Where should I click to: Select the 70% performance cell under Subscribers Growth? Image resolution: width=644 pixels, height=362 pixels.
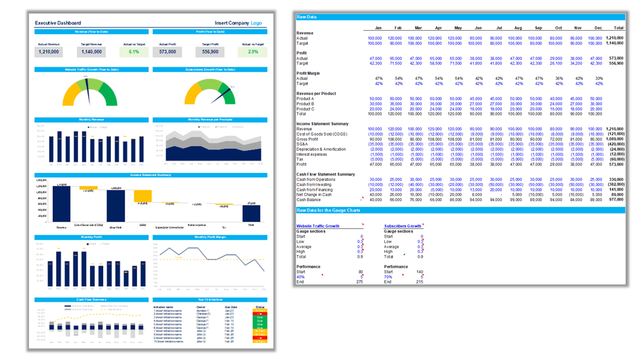pyautogui.click(x=387, y=277)
